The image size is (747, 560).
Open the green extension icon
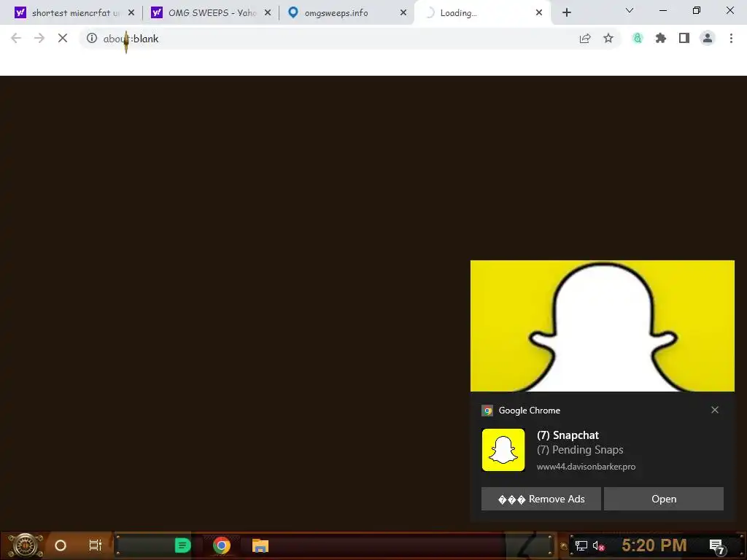click(638, 38)
